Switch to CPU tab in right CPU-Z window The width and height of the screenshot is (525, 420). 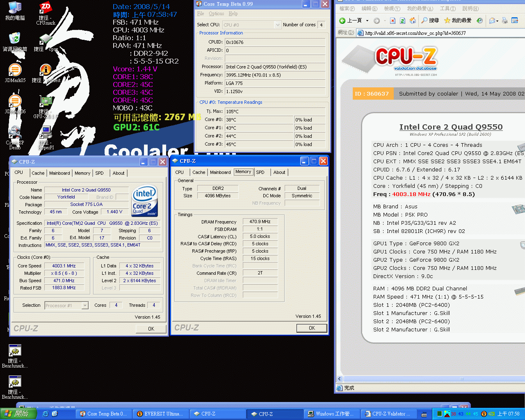(x=180, y=172)
